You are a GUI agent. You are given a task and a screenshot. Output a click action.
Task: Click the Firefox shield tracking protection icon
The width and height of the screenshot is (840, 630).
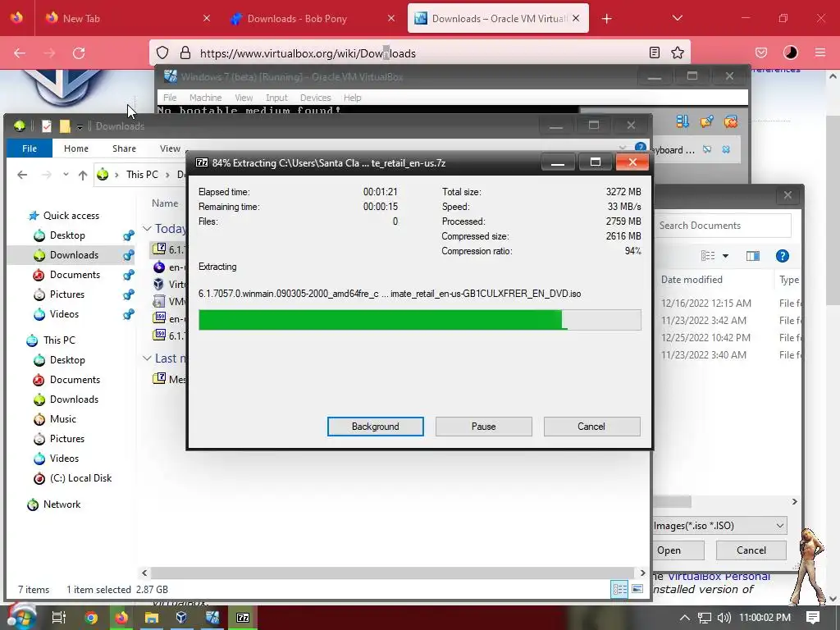[x=162, y=52]
